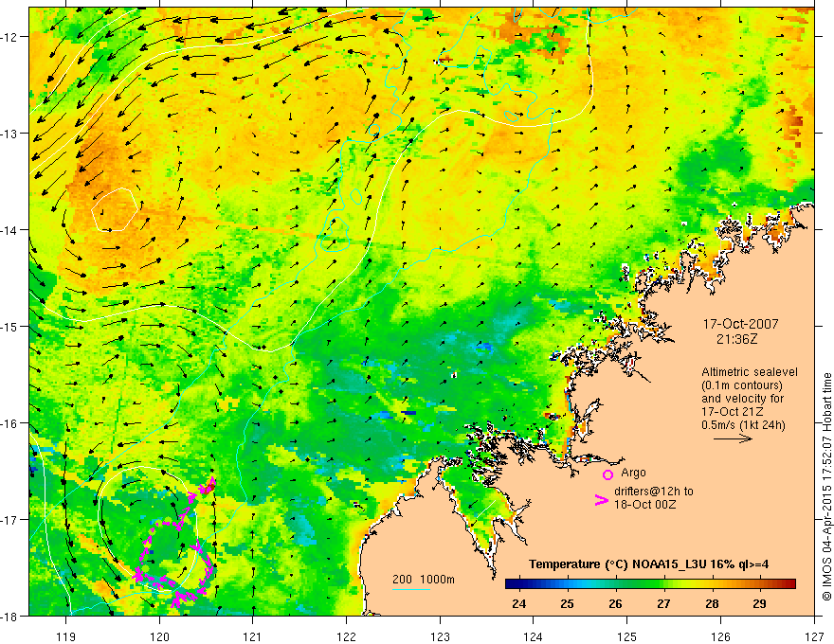Click latitude axis label -16
This screenshot has height=644, width=834.
pyautogui.click(x=10, y=423)
